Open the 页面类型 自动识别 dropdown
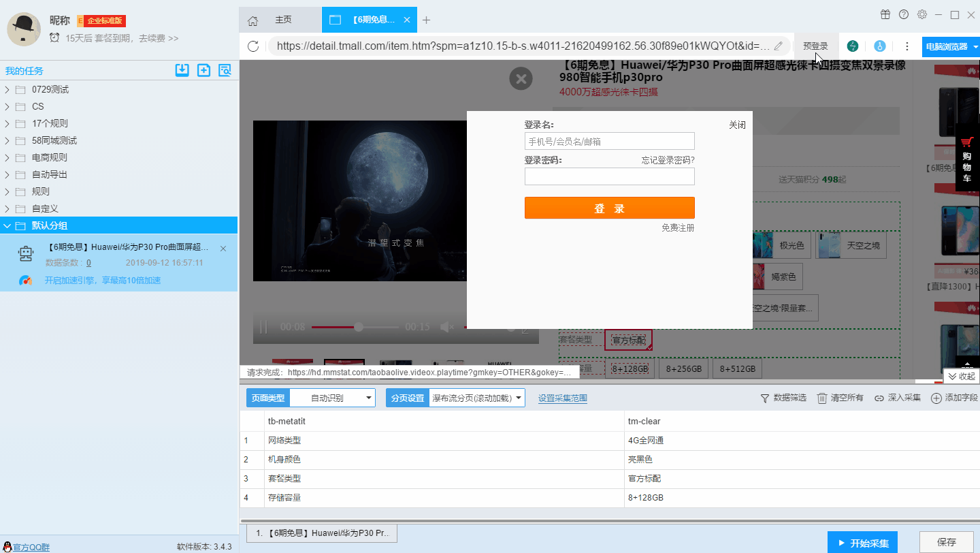 coord(333,398)
